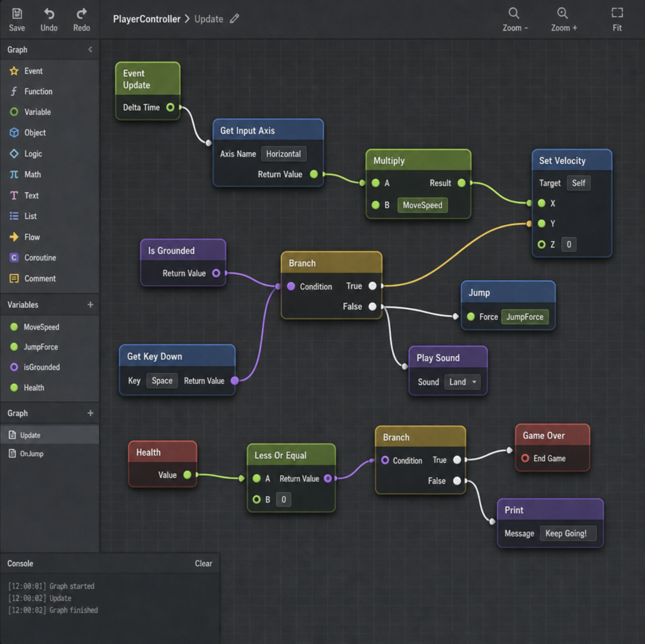Click the Set Velocity X input pin
This screenshot has width=645, height=644.
coord(541,203)
